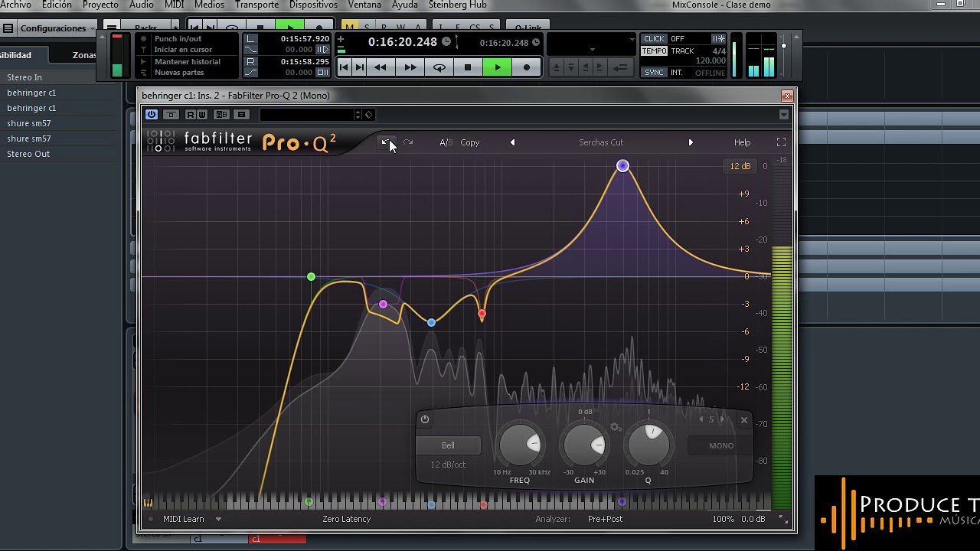This screenshot has width=980, height=551.
Task: Stop playback in transport panel
Action: point(468,67)
